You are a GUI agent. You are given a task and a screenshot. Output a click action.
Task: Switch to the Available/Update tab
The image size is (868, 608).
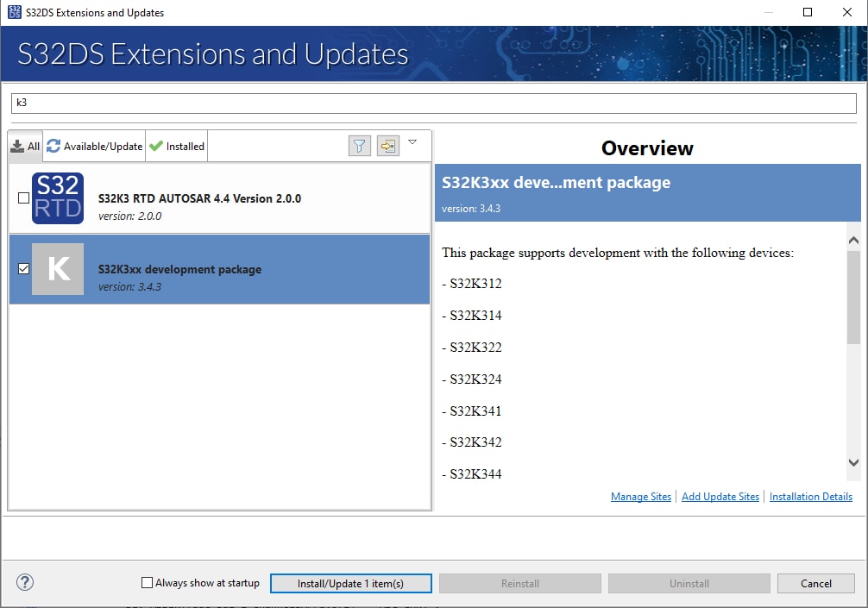point(95,147)
